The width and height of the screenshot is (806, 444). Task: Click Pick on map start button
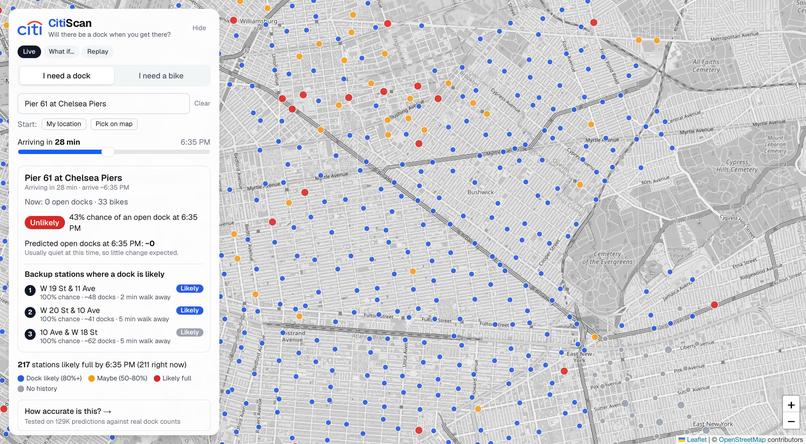pyautogui.click(x=114, y=124)
